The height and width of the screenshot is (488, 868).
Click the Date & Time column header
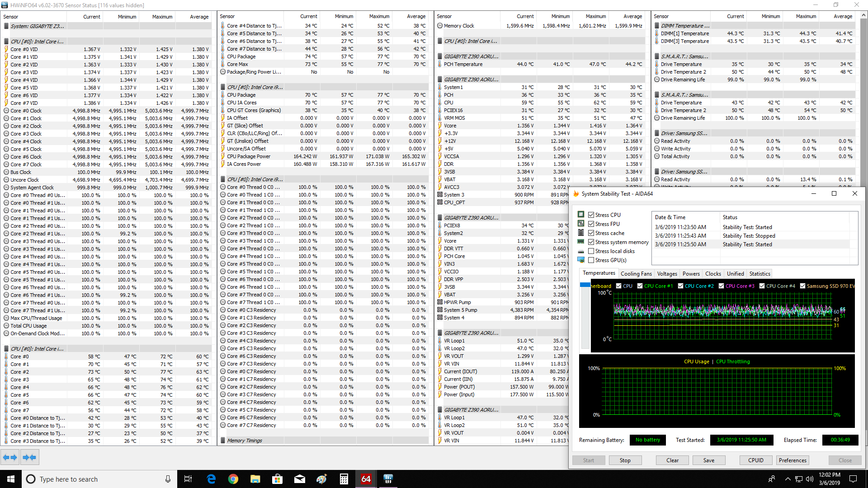686,217
